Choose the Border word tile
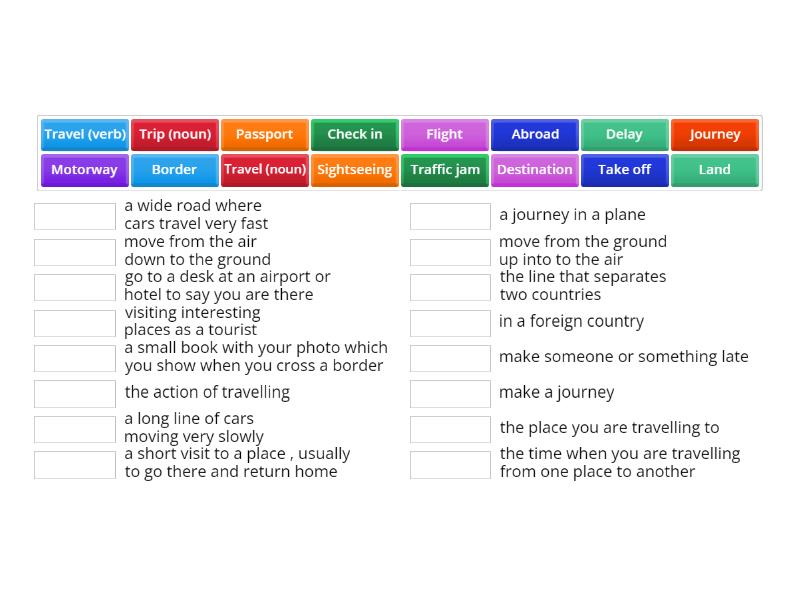The height and width of the screenshot is (600, 800). [174, 170]
